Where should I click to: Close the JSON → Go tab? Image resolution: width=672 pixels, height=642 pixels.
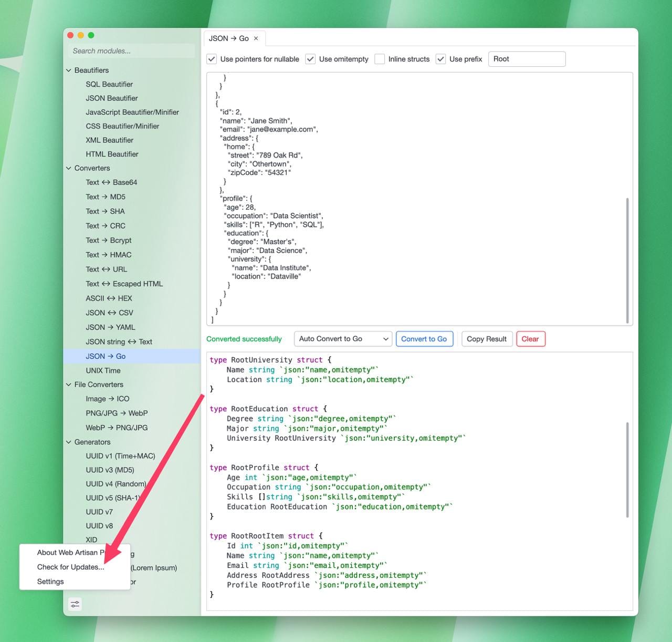tap(256, 38)
